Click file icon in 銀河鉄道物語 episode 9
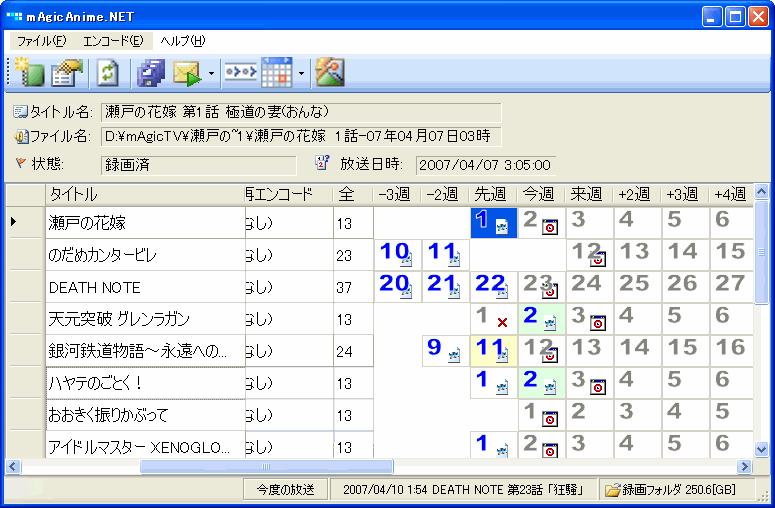 (x=454, y=355)
